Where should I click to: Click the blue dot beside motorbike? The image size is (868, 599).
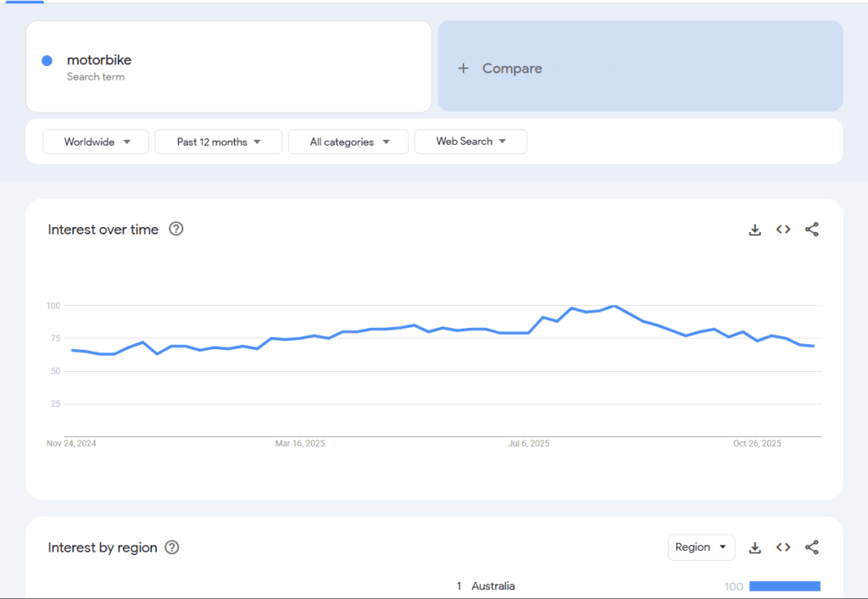[x=47, y=60]
